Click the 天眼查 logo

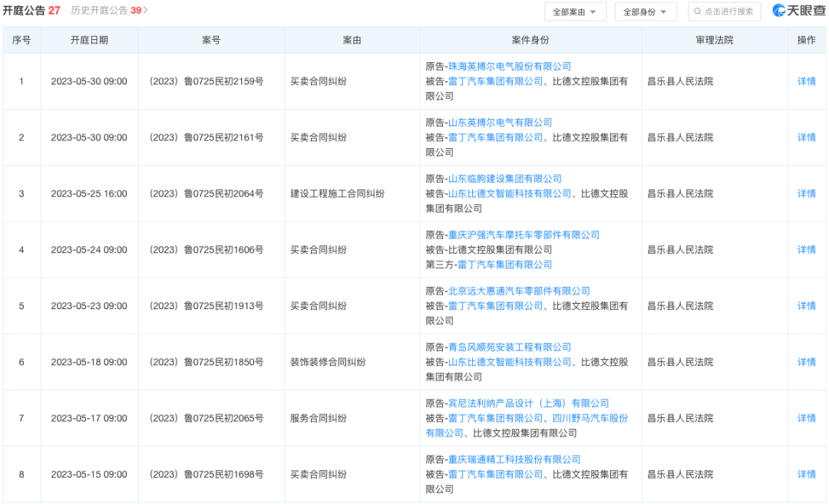(799, 11)
